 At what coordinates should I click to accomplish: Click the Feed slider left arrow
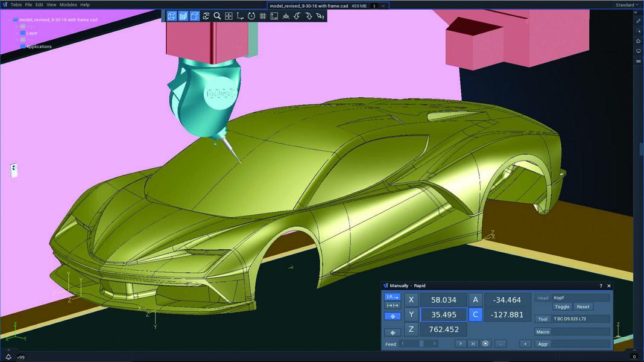(x=403, y=343)
